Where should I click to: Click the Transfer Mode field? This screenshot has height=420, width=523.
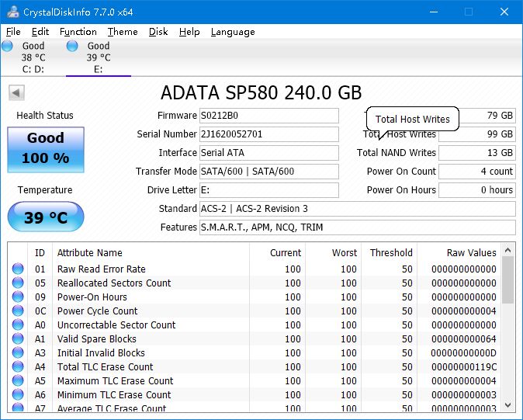[x=268, y=172]
